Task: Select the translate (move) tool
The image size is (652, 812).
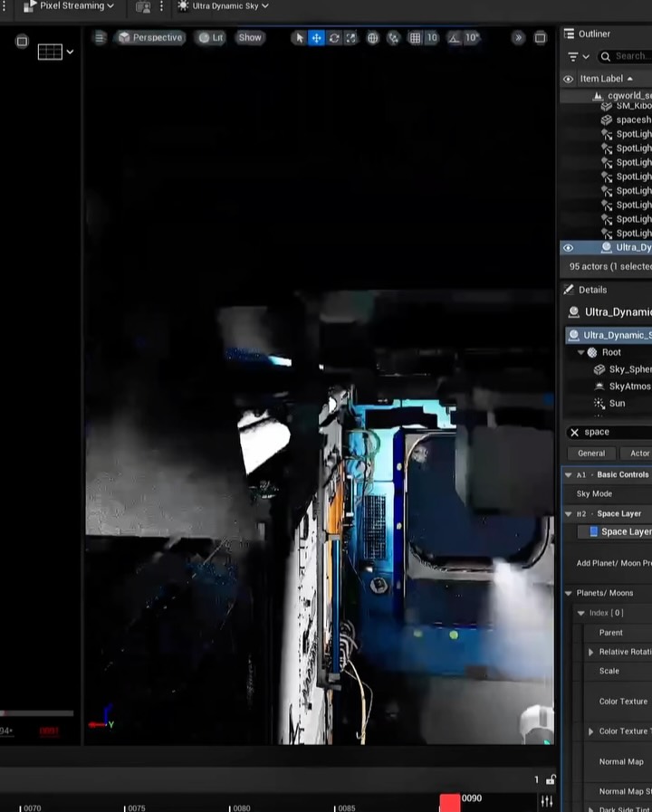Action: coord(316,38)
